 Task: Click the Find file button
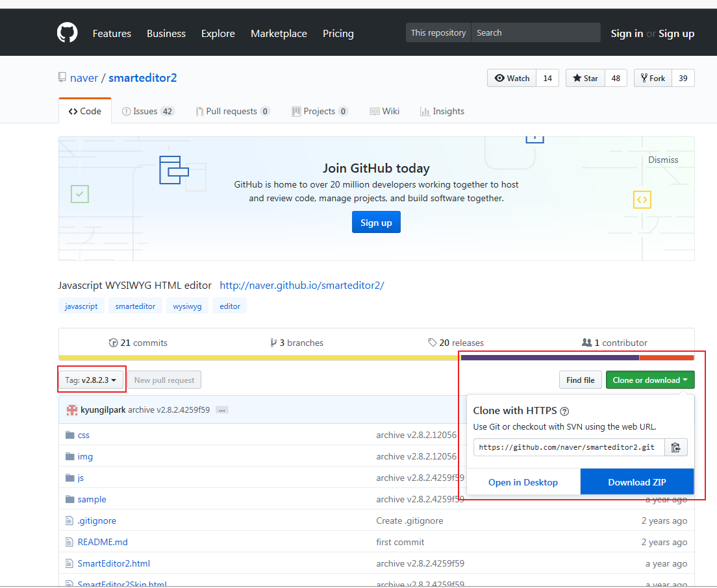click(580, 380)
